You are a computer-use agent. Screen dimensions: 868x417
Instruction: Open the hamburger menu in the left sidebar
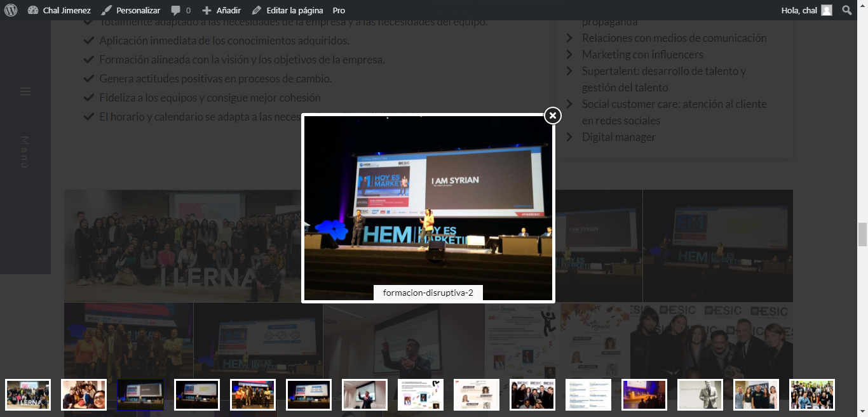pyautogui.click(x=25, y=91)
